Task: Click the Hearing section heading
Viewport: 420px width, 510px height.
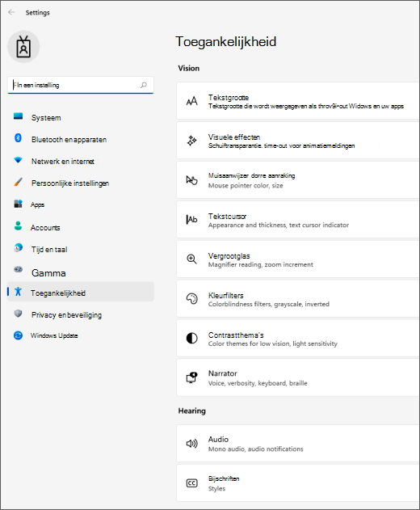Action: click(x=191, y=411)
